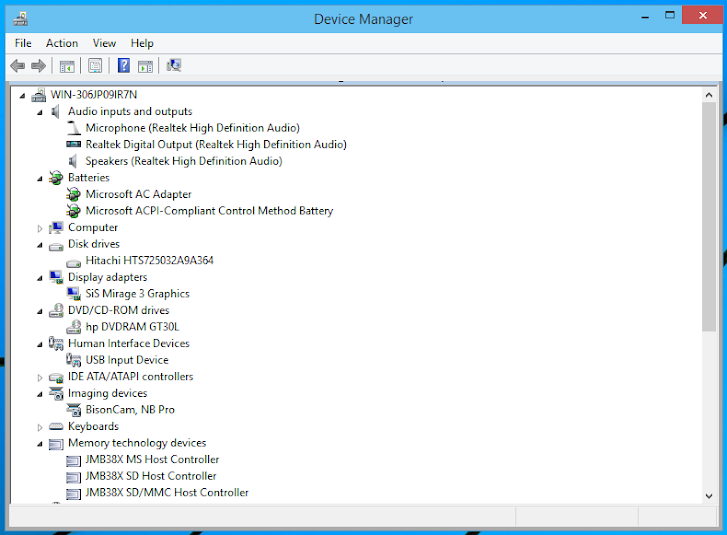Select hp DVDRAM GT30L entry
727x535 pixels.
point(132,327)
